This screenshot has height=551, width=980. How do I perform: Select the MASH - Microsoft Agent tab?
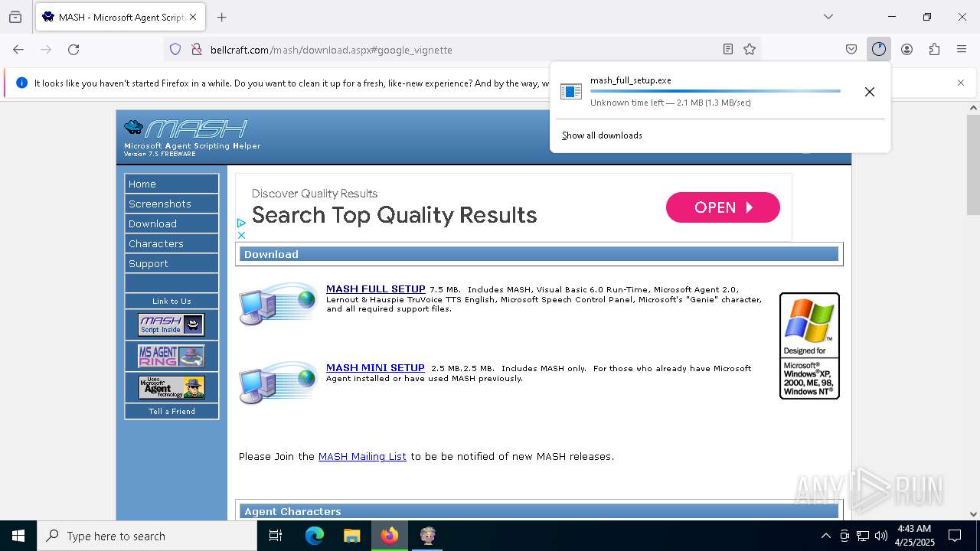tap(120, 17)
